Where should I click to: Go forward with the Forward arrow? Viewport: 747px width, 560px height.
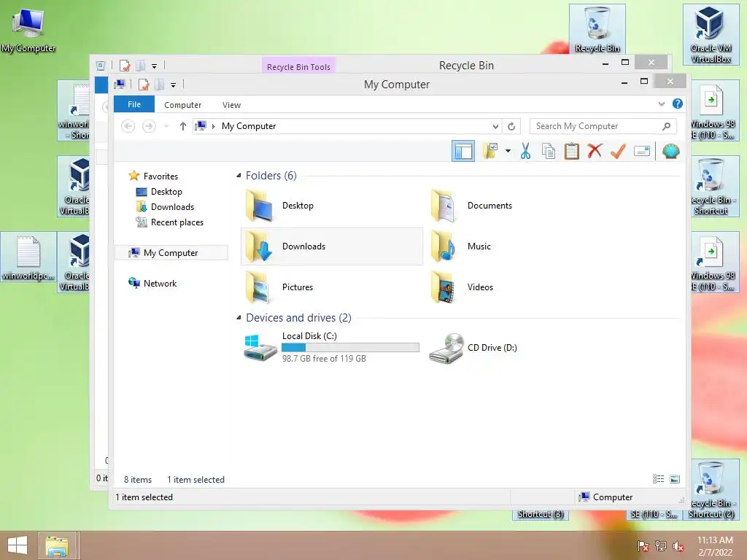point(149,126)
